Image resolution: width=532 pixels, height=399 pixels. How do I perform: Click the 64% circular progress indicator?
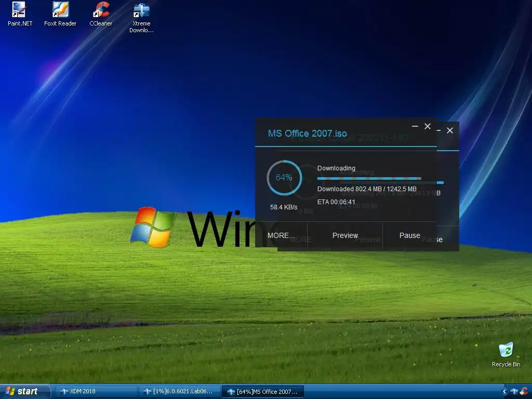284,178
